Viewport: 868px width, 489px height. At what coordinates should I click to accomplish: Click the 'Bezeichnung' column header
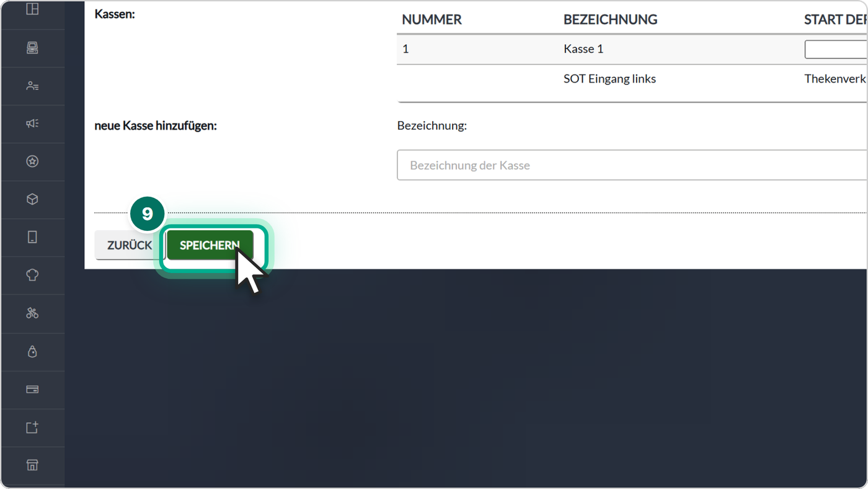[611, 20]
